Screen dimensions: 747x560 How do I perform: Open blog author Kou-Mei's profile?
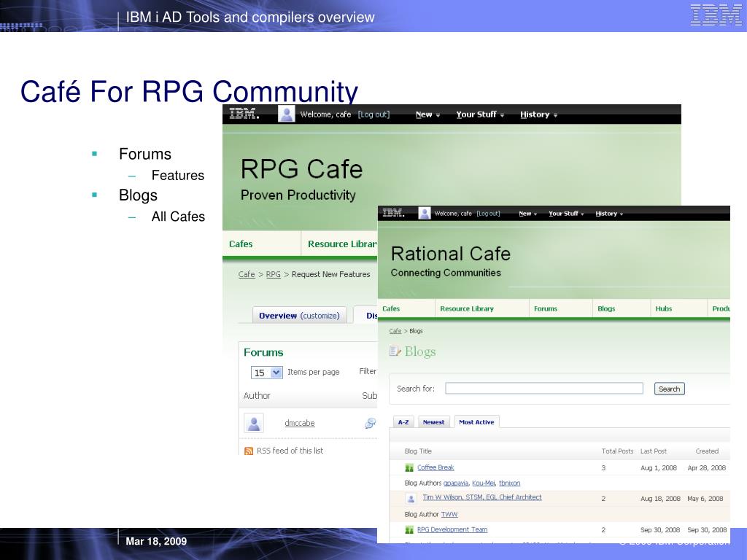[483, 483]
